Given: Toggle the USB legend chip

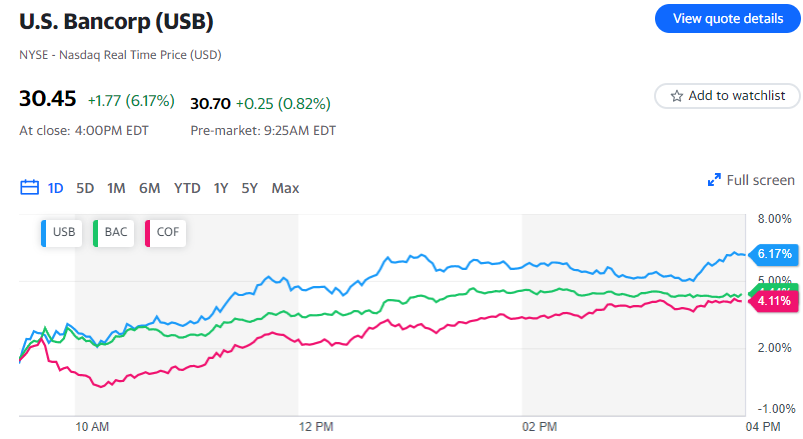Looking at the screenshot, I should point(61,233).
